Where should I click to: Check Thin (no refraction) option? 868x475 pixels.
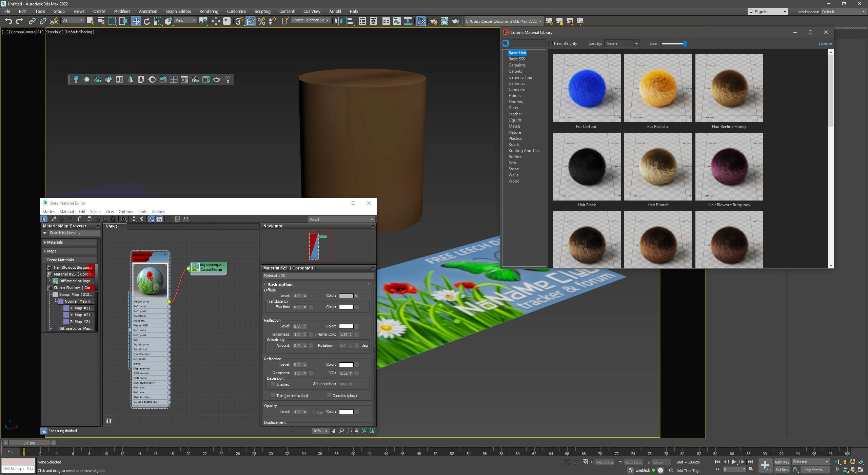pyautogui.click(x=273, y=396)
